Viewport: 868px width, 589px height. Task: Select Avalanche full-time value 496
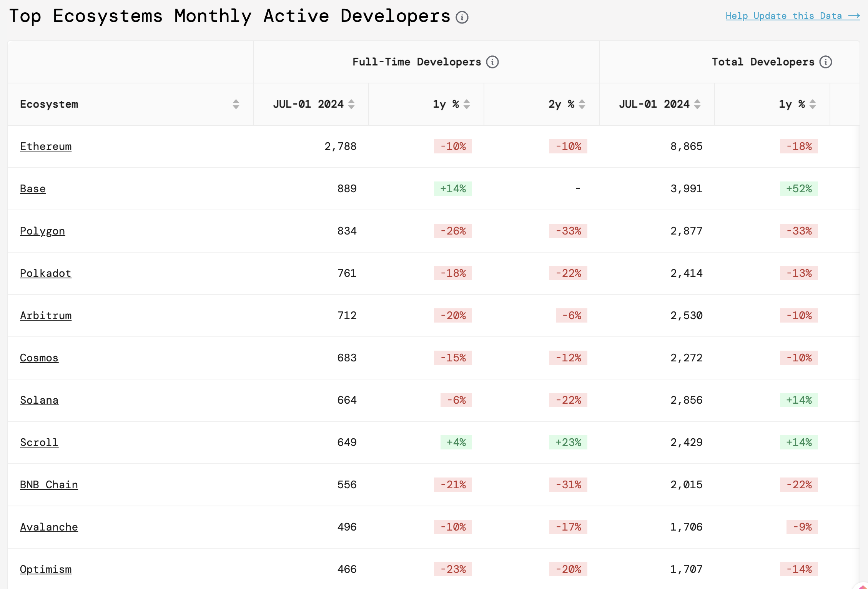tap(347, 527)
